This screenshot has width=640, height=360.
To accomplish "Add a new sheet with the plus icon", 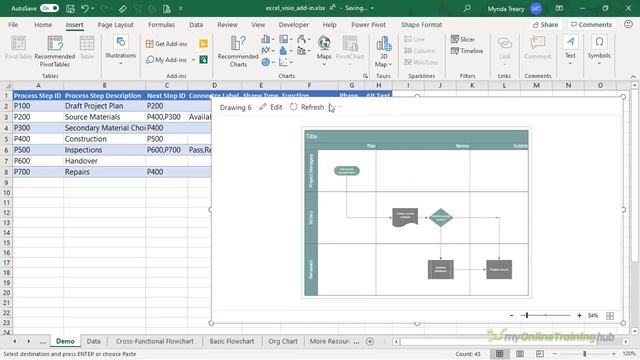I will (x=370, y=341).
